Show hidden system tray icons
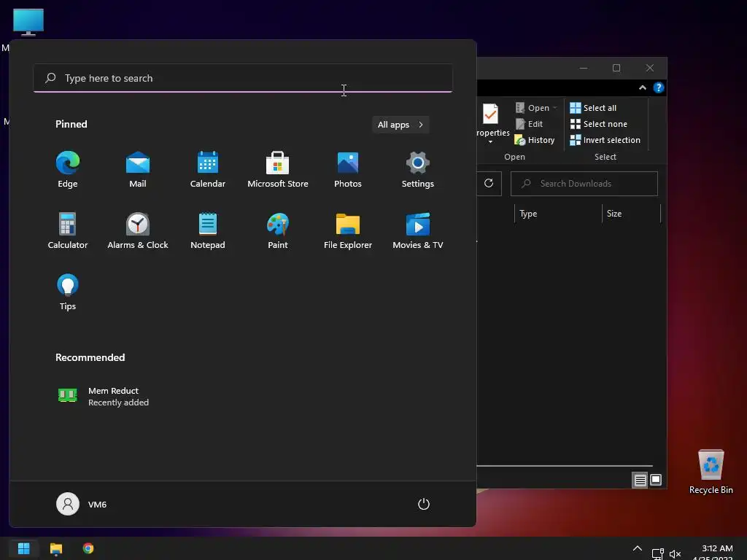Image resolution: width=747 pixels, height=560 pixels. (637, 548)
